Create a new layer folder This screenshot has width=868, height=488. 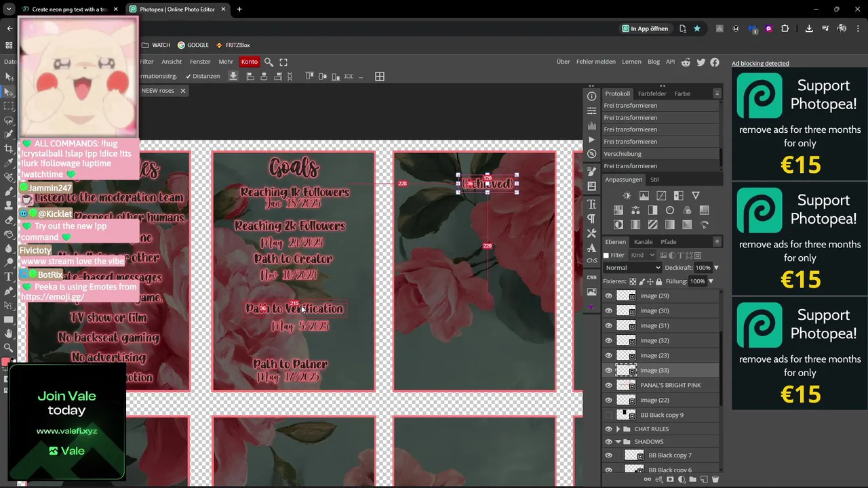tap(692, 480)
